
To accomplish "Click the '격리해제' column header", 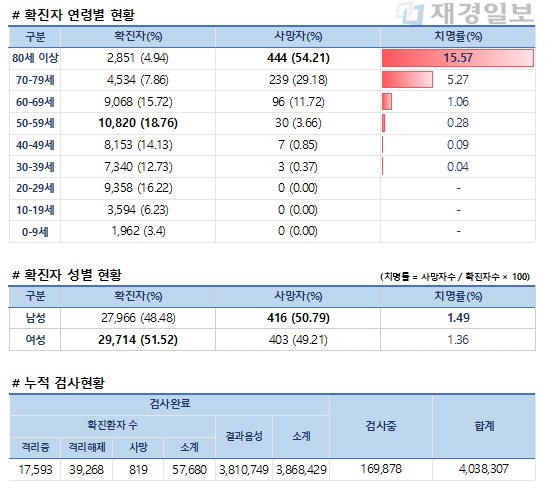I will pyautogui.click(x=86, y=447).
